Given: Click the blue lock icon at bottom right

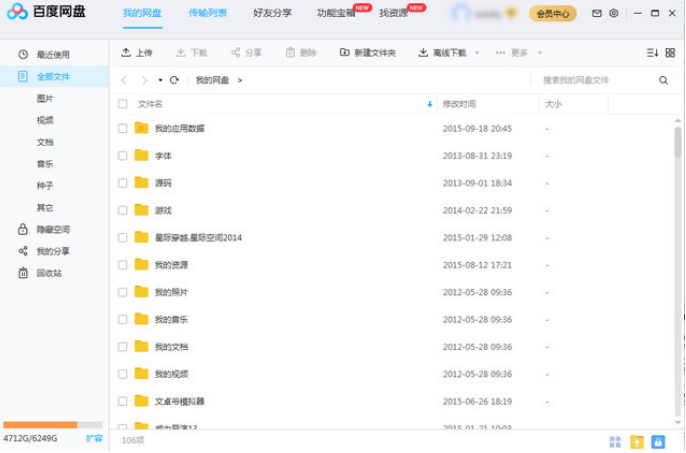Looking at the screenshot, I should (658, 441).
